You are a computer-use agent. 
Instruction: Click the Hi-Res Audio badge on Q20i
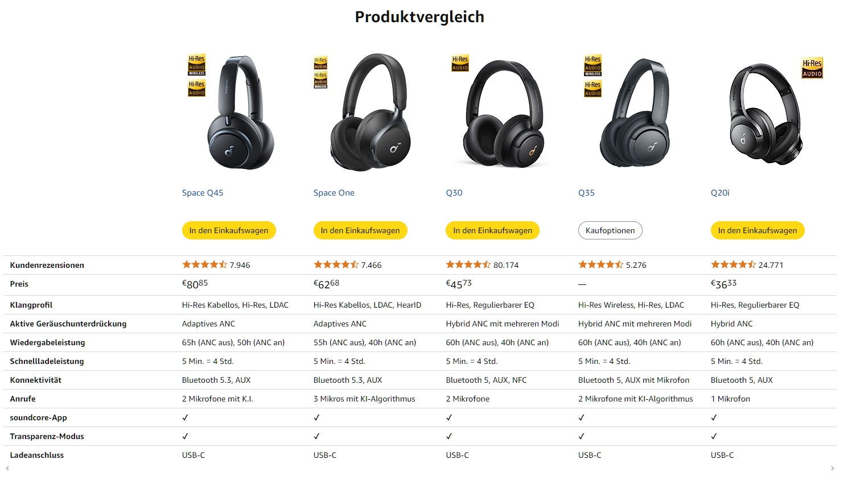(x=812, y=68)
